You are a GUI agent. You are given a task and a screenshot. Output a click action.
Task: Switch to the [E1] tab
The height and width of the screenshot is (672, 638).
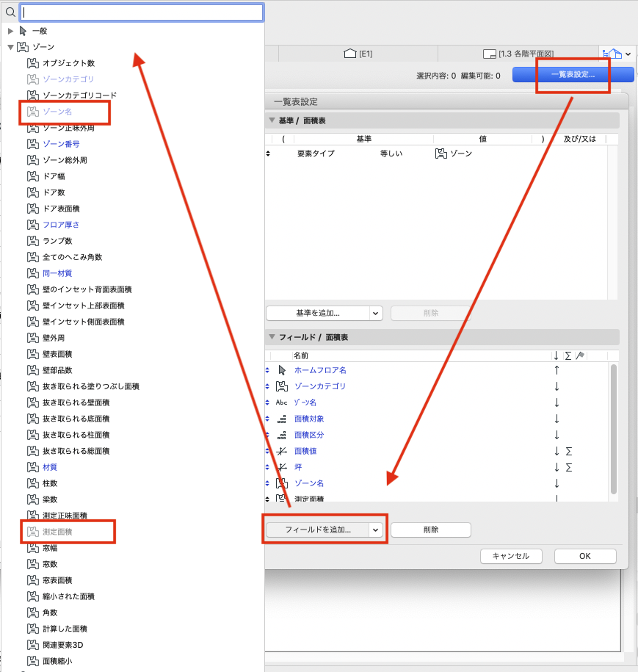(x=358, y=54)
